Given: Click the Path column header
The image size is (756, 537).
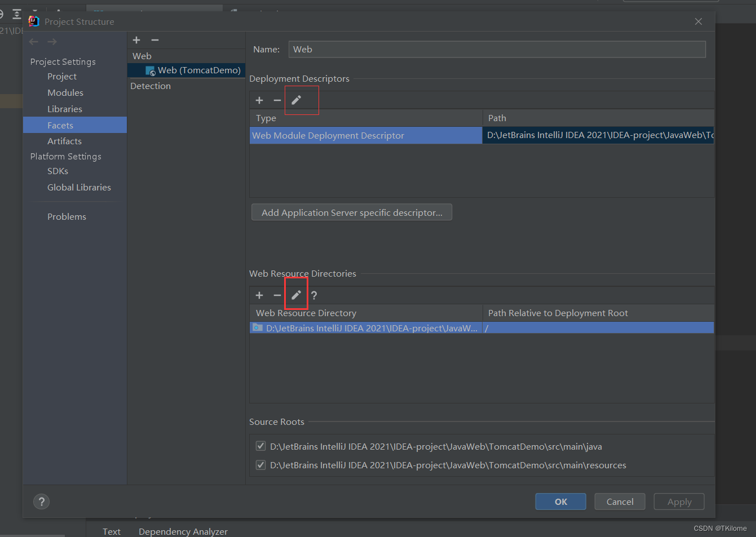Looking at the screenshot, I should (x=598, y=118).
